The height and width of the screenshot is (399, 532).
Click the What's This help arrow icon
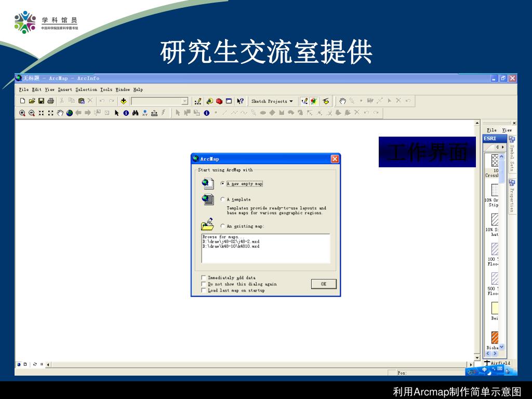click(240, 101)
